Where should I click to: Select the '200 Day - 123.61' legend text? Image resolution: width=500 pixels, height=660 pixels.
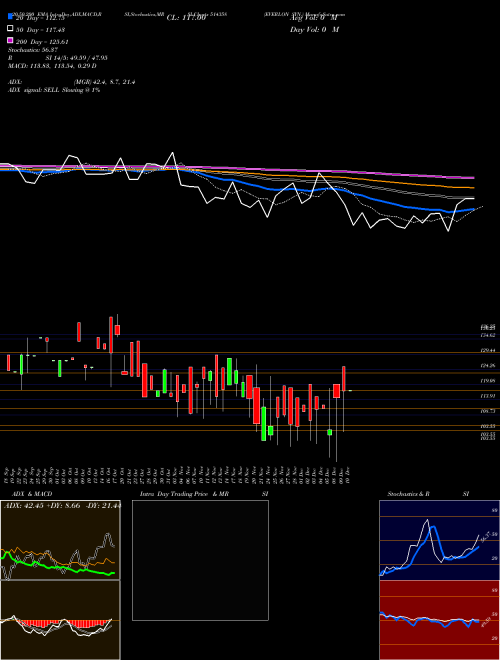(42, 42)
